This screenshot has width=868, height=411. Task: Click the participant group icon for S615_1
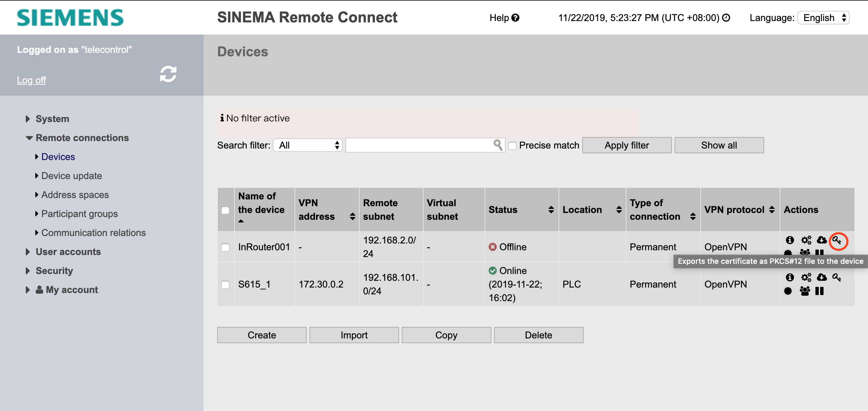(x=805, y=291)
